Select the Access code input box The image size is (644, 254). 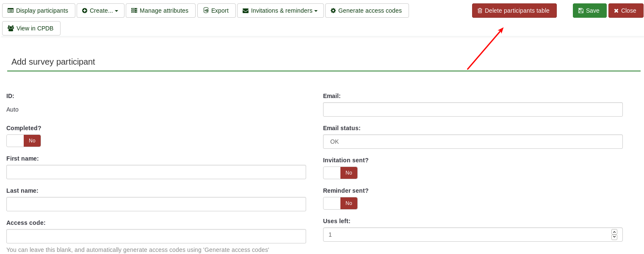click(156, 236)
